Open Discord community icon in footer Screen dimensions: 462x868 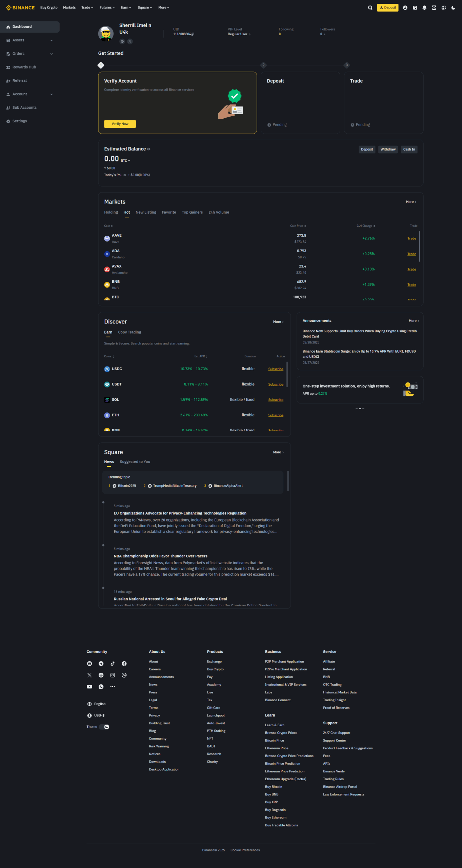click(89, 664)
